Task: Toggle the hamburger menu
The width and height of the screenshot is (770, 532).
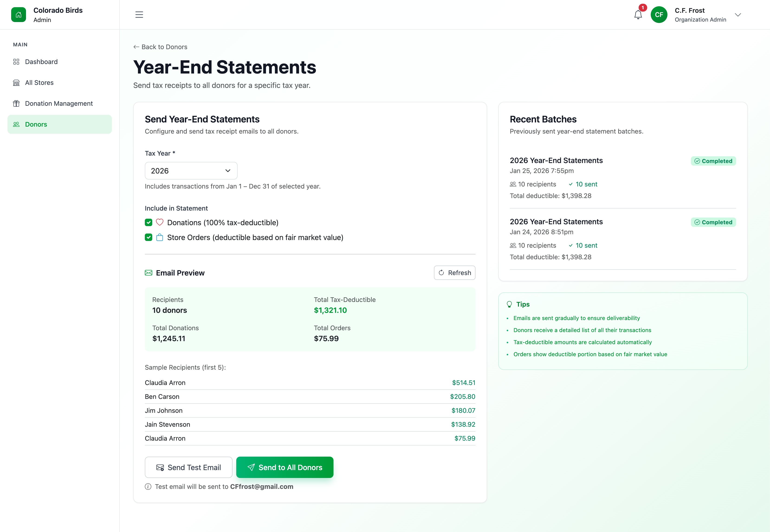Action: click(x=139, y=15)
